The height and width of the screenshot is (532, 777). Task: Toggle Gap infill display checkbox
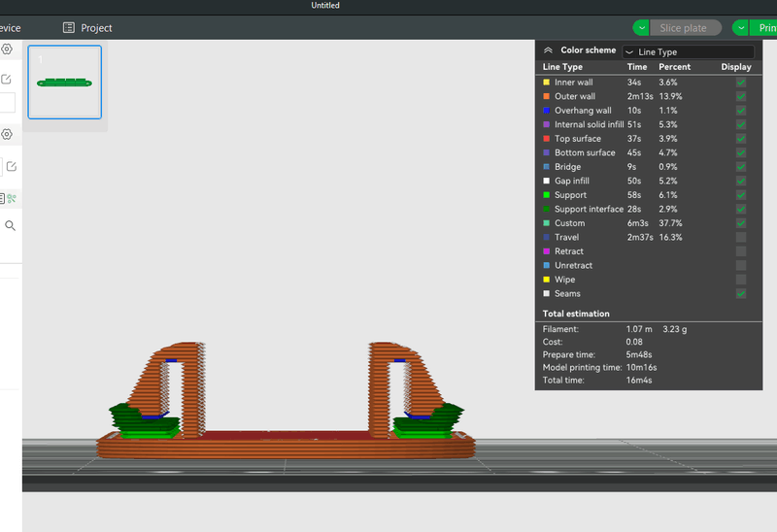[741, 181]
